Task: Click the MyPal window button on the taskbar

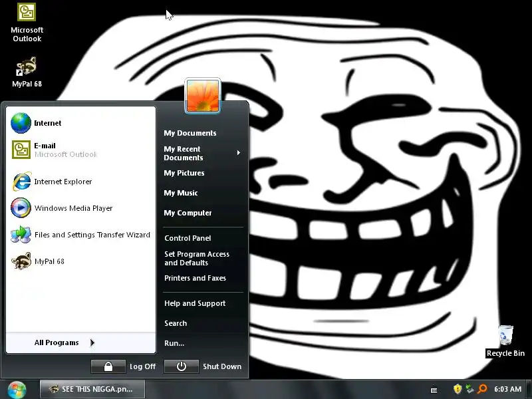Action: pos(92,389)
